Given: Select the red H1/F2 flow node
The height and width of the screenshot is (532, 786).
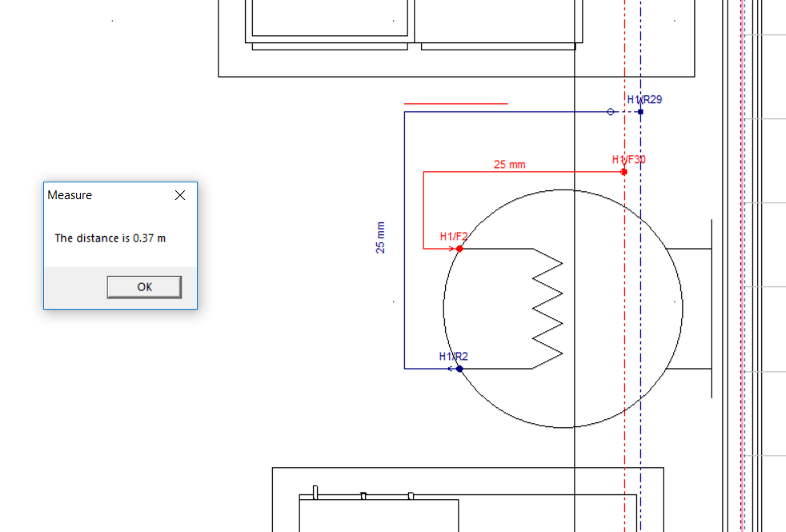Looking at the screenshot, I should click(459, 249).
